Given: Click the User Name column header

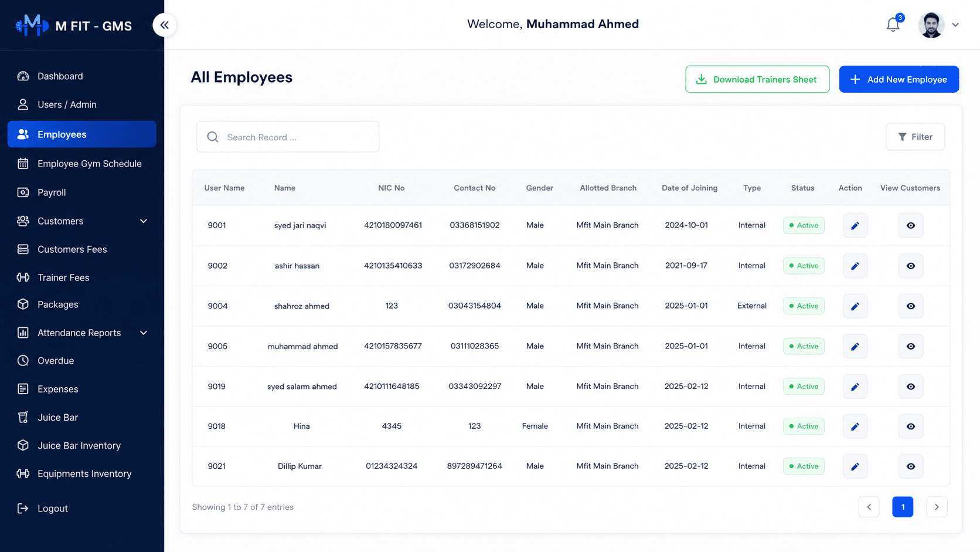Looking at the screenshot, I should (x=224, y=188).
